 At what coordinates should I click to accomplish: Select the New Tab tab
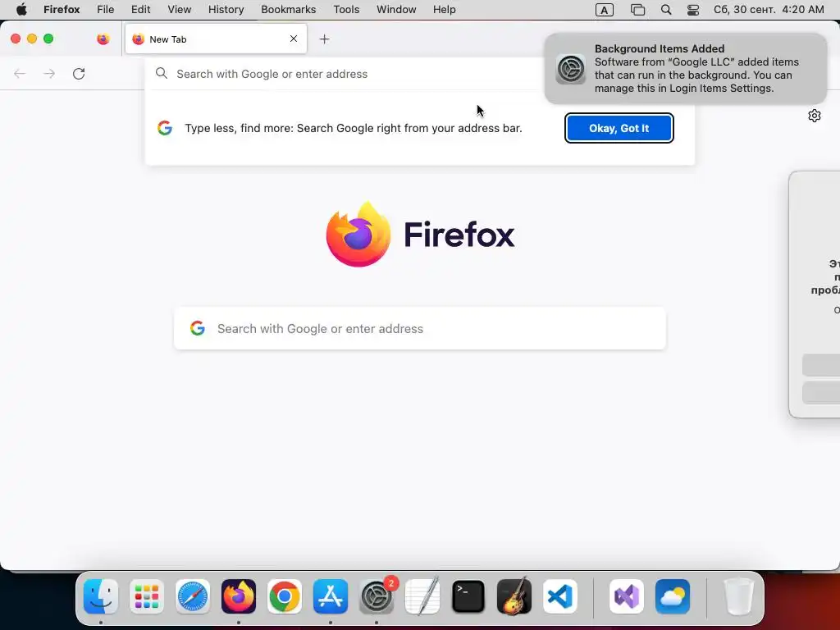tap(216, 39)
